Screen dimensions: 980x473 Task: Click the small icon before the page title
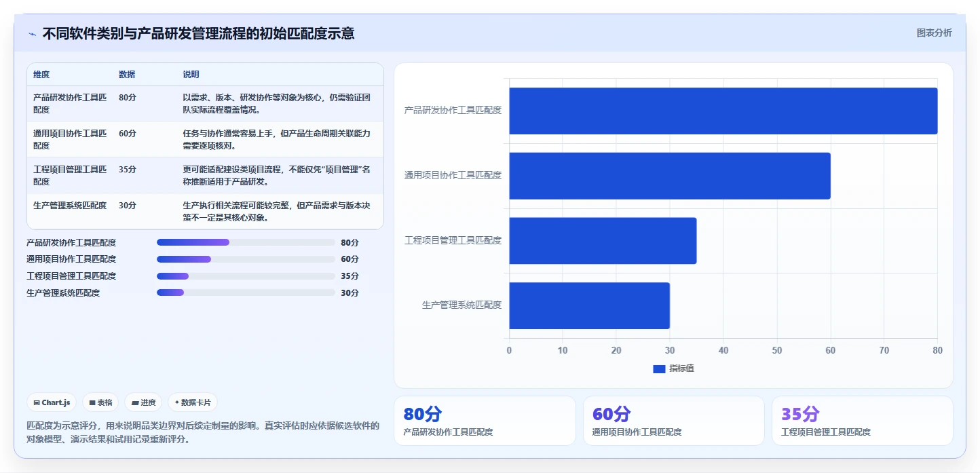[x=32, y=34]
